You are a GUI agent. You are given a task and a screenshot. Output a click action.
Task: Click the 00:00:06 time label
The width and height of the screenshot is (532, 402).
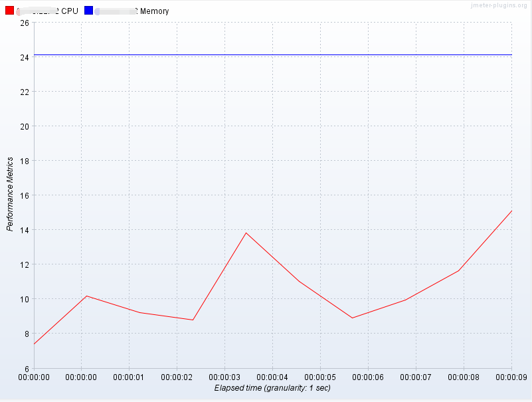point(368,377)
